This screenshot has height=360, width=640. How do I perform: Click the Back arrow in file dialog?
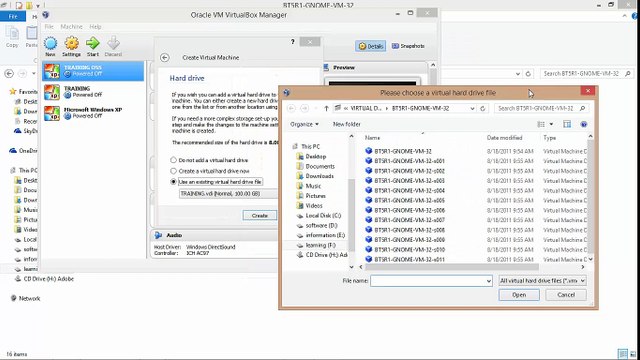pos(291,109)
